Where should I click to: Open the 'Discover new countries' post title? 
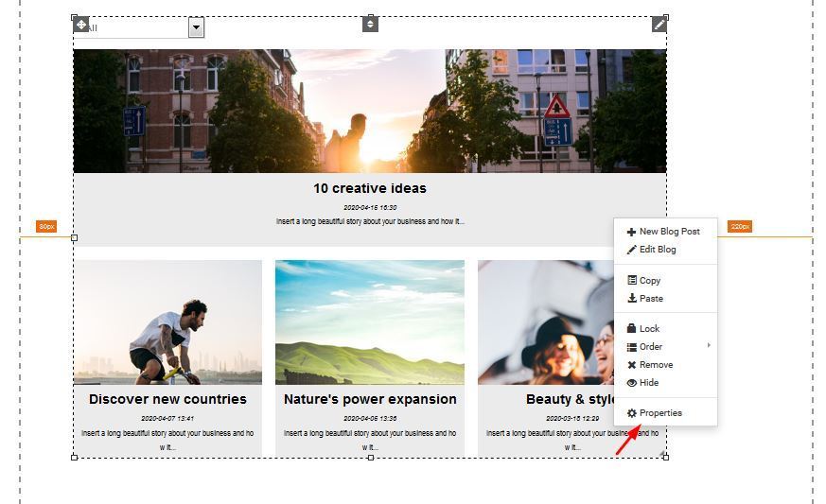click(167, 399)
